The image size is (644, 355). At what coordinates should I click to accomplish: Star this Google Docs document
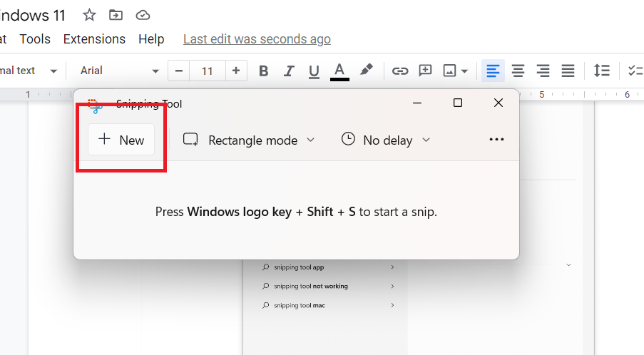(89, 15)
